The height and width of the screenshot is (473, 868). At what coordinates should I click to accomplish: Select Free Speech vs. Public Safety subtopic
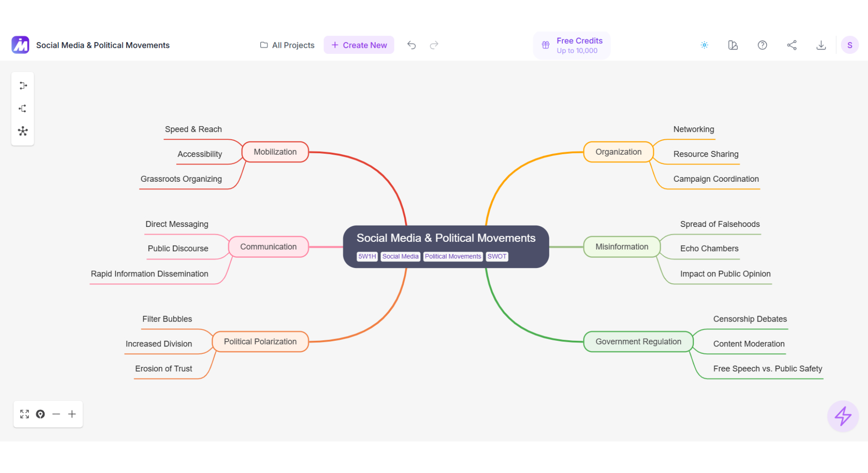coord(768,369)
